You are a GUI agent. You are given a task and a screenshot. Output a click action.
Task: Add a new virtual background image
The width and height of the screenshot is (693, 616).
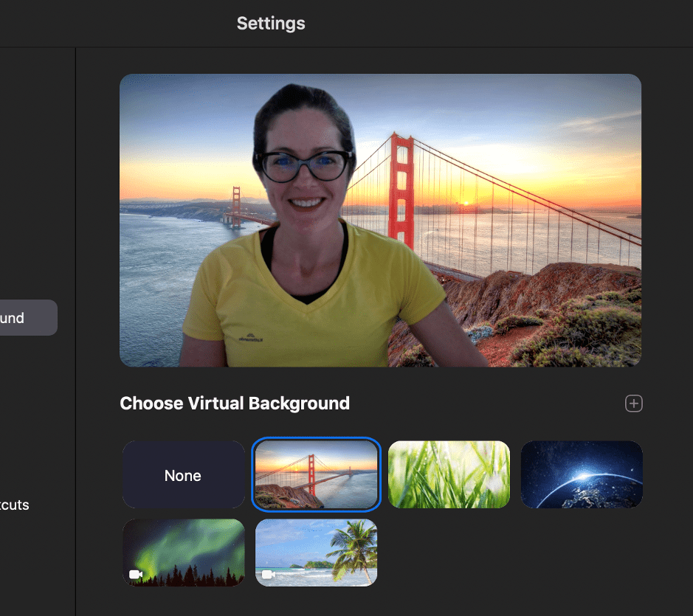pos(633,404)
